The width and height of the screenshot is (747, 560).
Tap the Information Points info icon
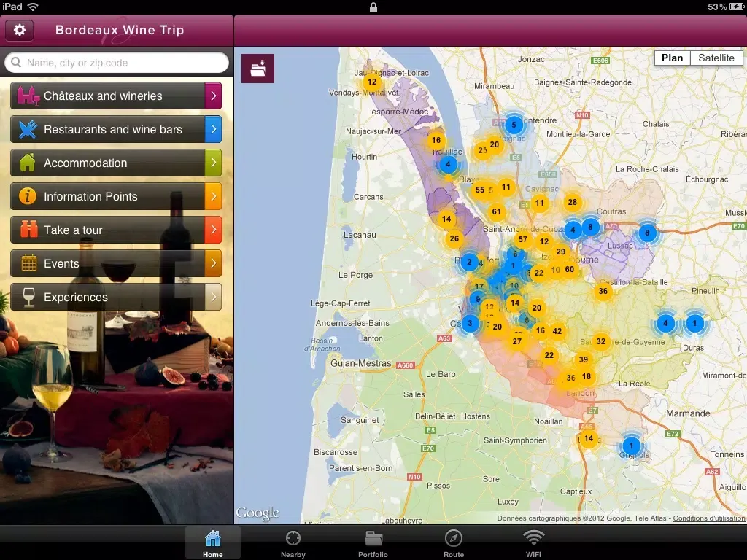[x=27, y=196]
